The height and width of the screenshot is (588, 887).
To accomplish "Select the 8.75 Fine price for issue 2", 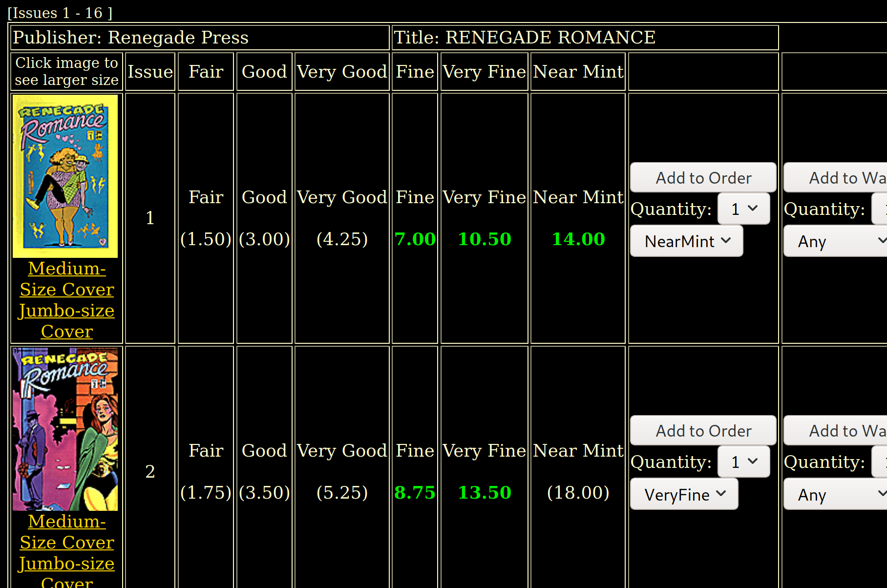I will tap(415, 492).
